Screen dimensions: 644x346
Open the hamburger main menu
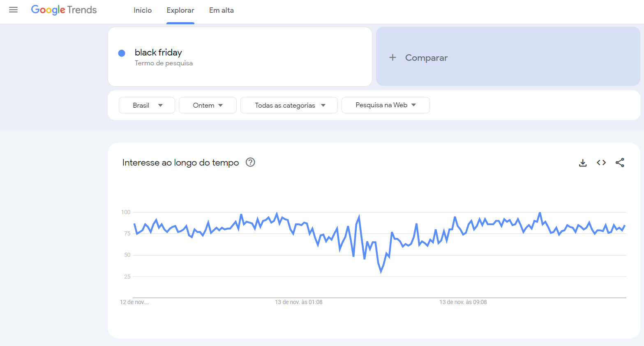coord(13,10)
